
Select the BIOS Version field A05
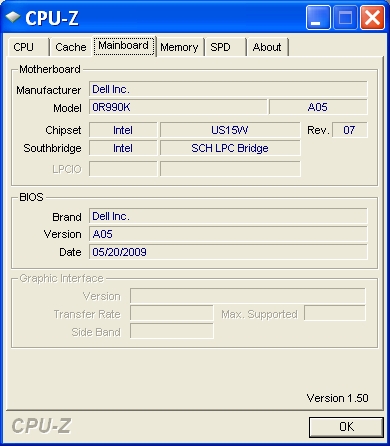tap(228, 234)
